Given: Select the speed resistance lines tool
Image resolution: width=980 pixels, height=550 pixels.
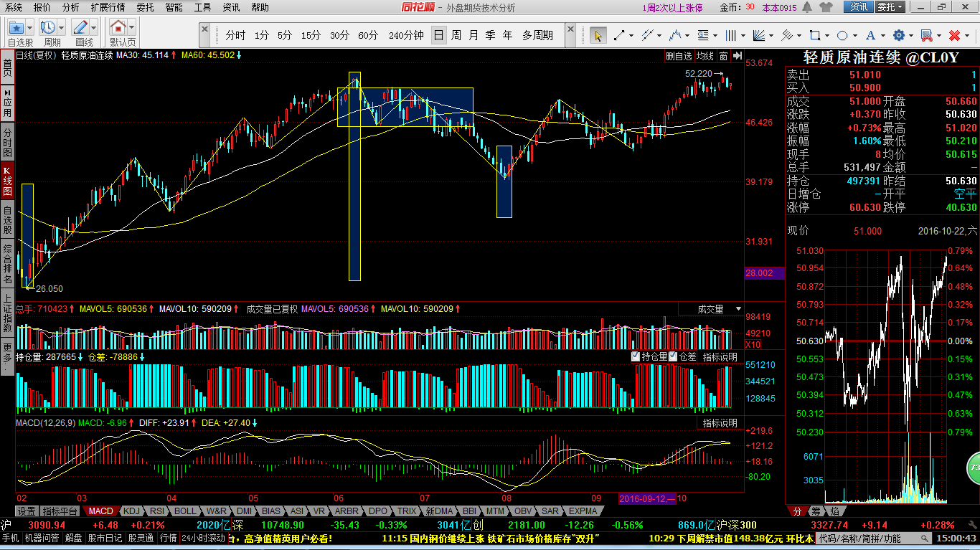Looking at the screenshot, I should click(787, 35).
